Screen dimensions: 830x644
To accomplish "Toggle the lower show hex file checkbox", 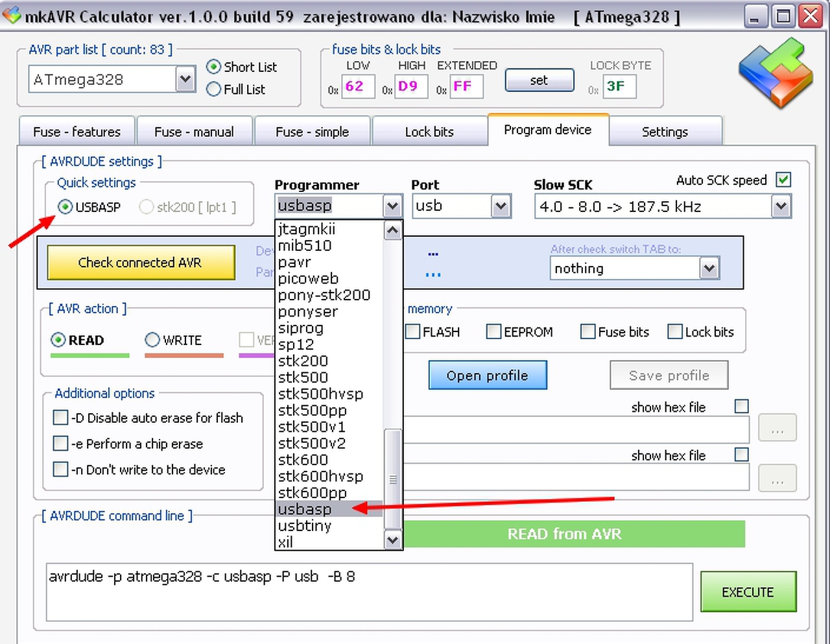I will pos(741,454).
